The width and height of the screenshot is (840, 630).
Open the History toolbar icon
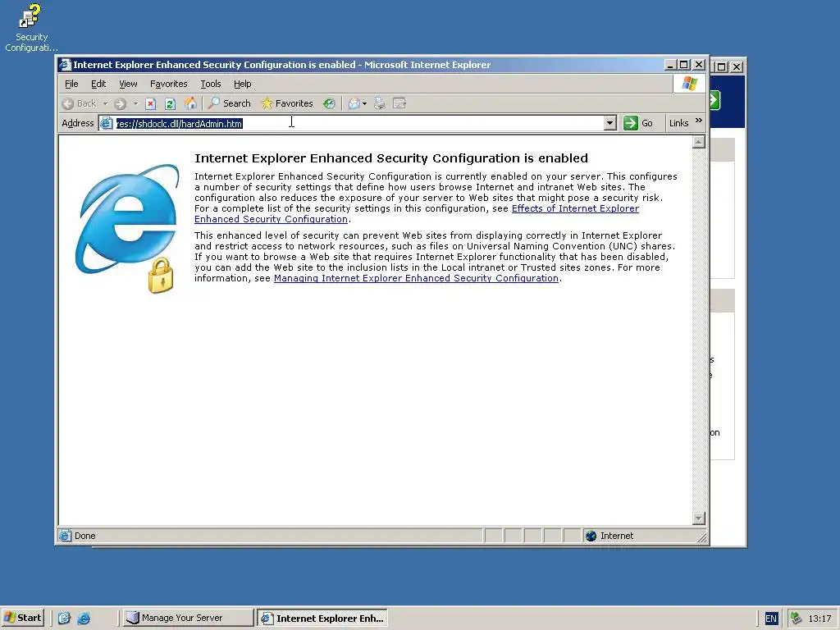(x=329, y=103)
